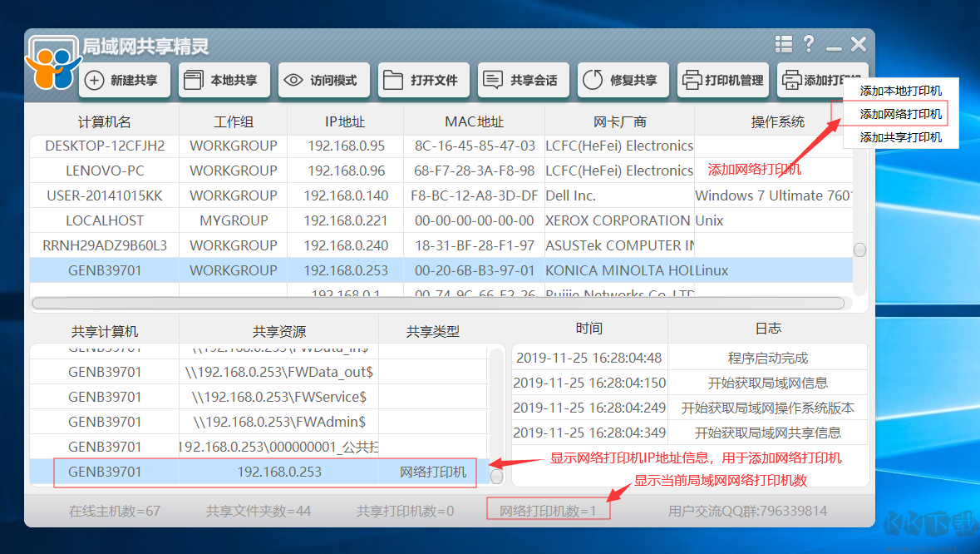Viewport: 980px width, 554px height.
Task: Click 打开文件 open file button
Action: coord(424,80)
